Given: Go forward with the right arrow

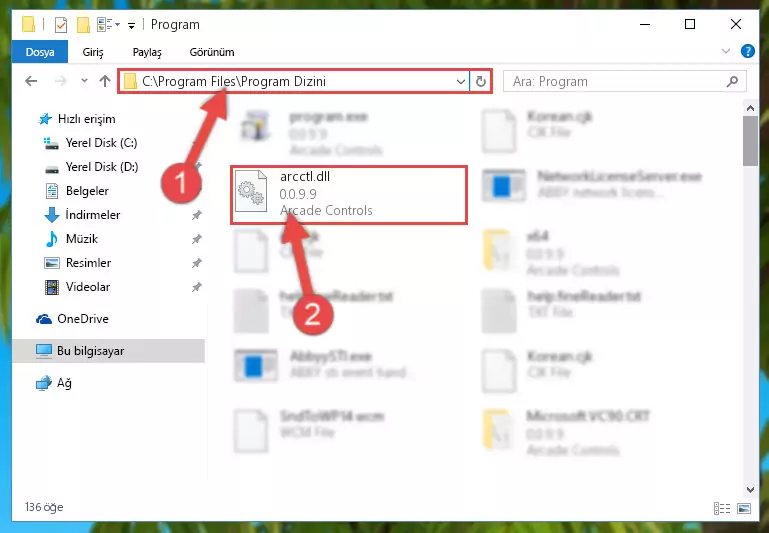Looking at the screenshot, I should pos(61,81).
